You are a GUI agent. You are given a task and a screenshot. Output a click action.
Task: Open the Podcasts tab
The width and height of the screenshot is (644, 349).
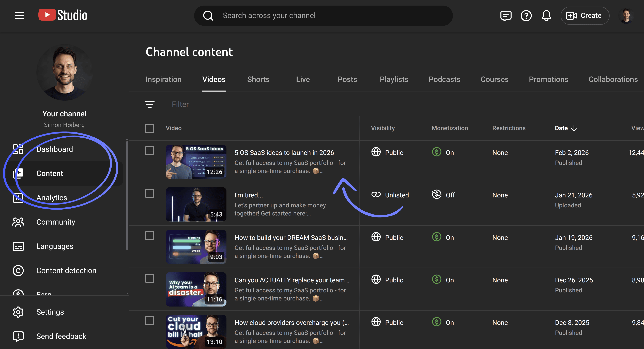[x=444, y=79]
